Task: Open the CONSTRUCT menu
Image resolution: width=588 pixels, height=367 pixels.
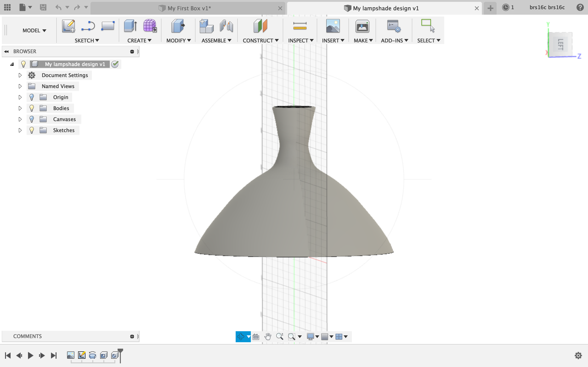Action: coord(260,41)
